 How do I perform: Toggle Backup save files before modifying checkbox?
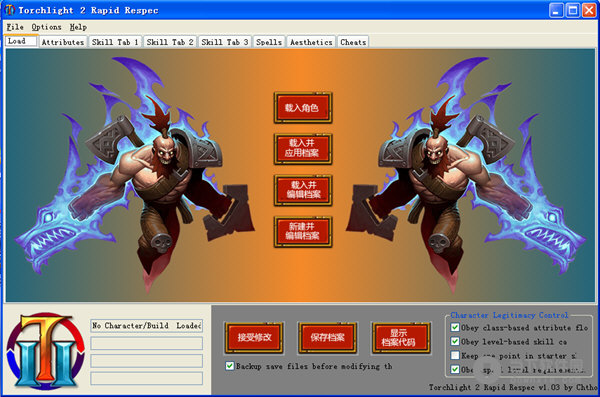tap(230, 366)
